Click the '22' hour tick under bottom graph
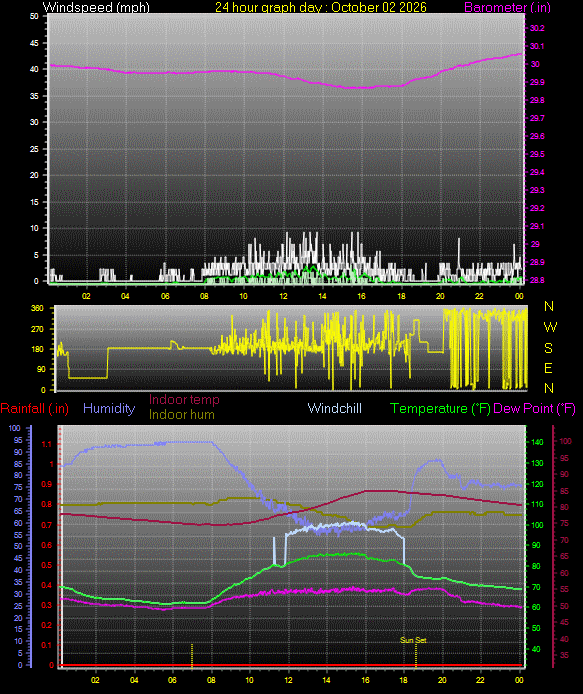 point(480,680)
